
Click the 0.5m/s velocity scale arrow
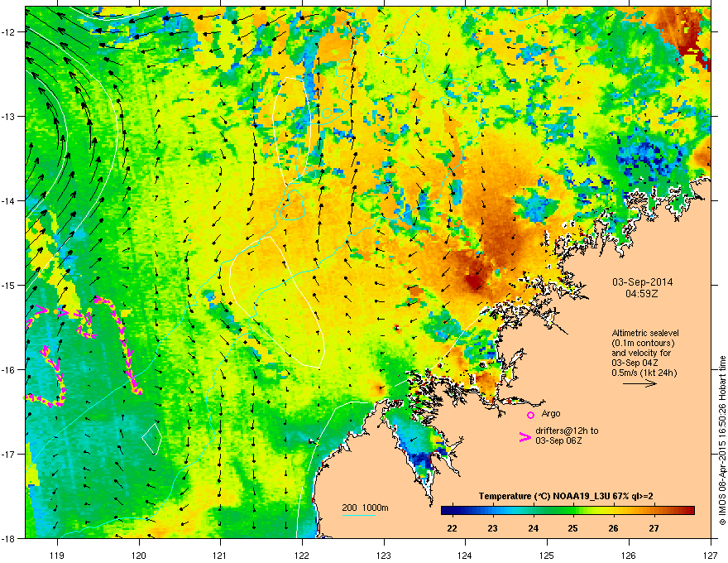point(639,383)
